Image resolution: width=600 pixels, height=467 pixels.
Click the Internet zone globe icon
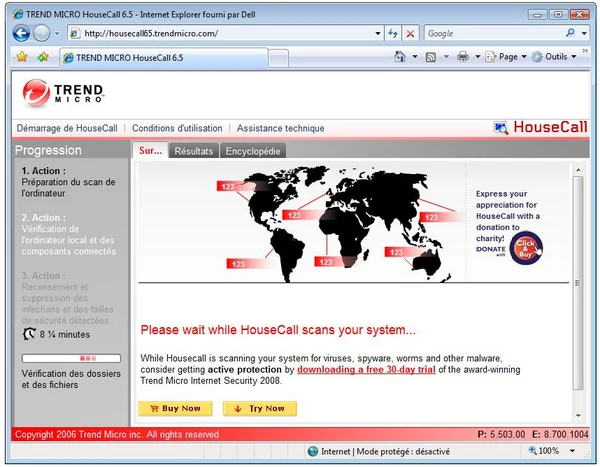click(x=313, y=451)
